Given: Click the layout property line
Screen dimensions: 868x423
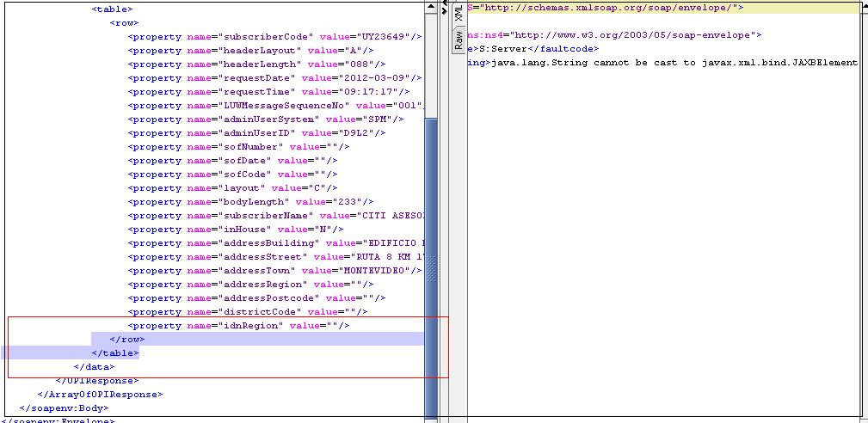Looking at the screenshot, I should (232, 188).
